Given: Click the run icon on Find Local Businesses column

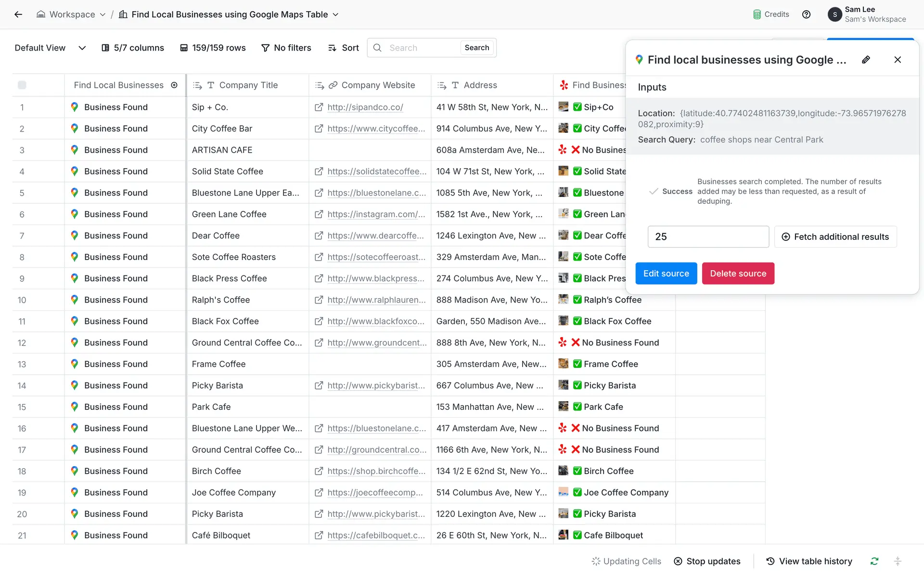Looking at the screenshot, I should (x=174, y=85).
